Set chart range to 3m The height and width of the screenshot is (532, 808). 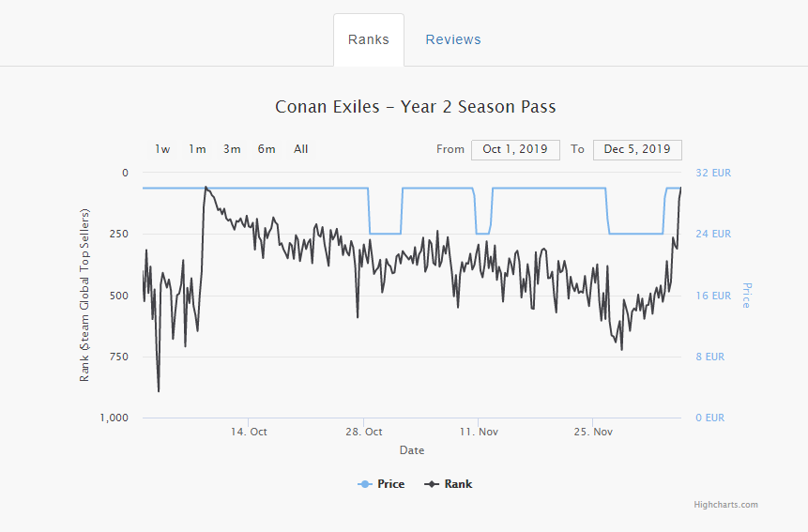(x=232, y=149)
